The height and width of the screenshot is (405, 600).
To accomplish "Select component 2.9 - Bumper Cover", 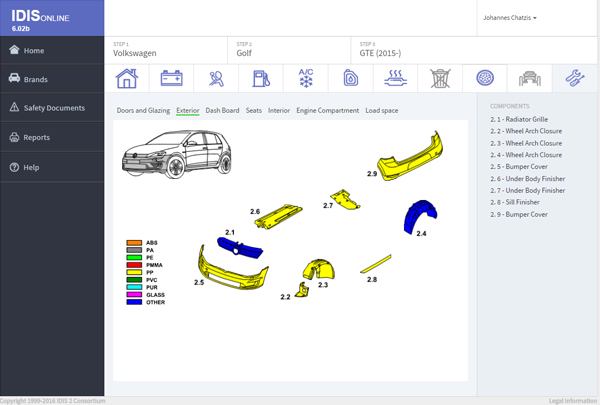I will pyautogui.click(x=519, y=214).
